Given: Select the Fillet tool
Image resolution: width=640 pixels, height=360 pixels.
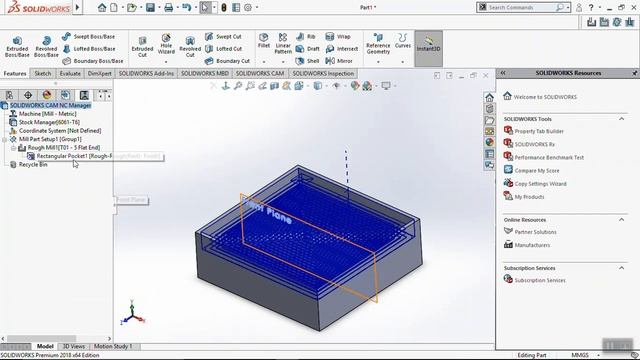Looking at the screenshot, I should 264,41.
